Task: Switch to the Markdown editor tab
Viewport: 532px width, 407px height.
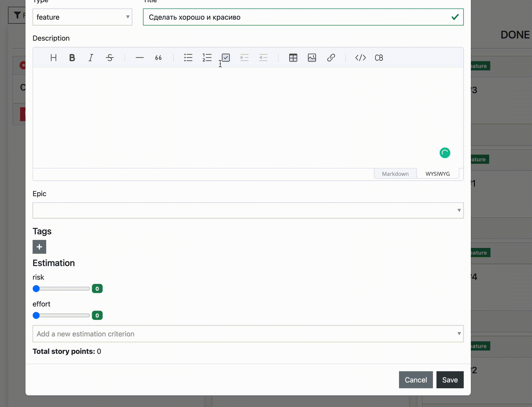Action: tap(395, 174)
